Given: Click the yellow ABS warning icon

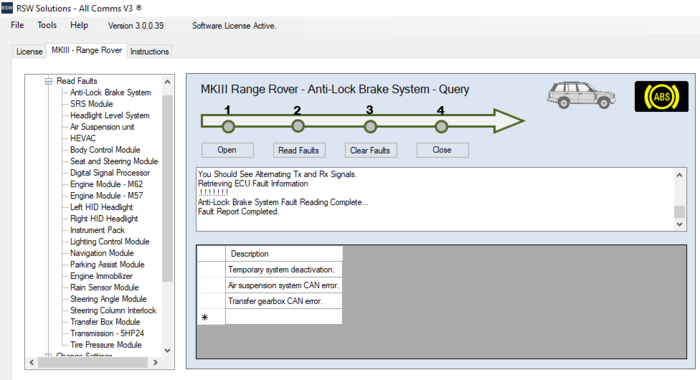Looking at the screenshot, I should pyautogui.click(x=661, y=96).
